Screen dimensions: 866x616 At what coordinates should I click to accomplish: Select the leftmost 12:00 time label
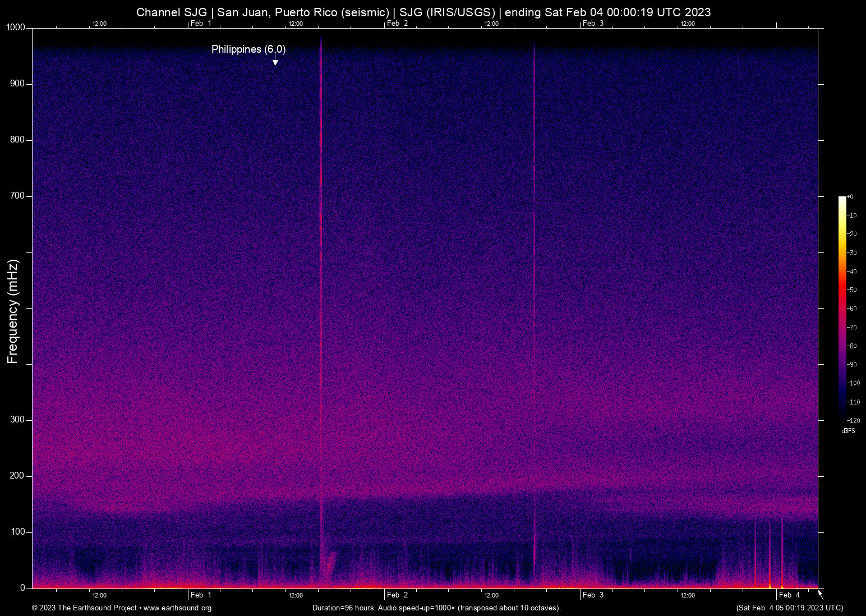coord(99,24)
